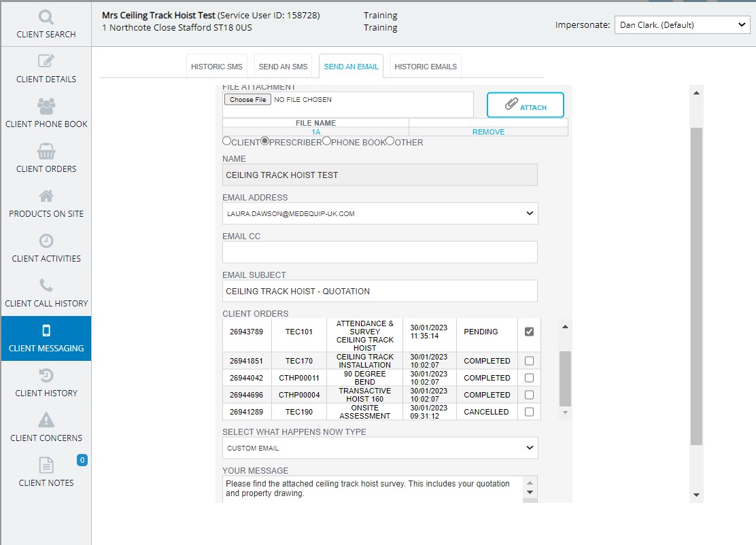Open Select What Happens Now Type dropdown

[380, 448]
